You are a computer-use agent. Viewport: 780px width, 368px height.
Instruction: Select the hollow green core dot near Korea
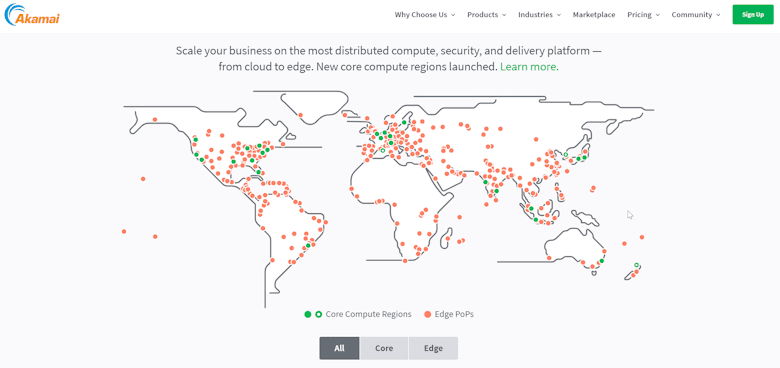[x=566, y=155]
